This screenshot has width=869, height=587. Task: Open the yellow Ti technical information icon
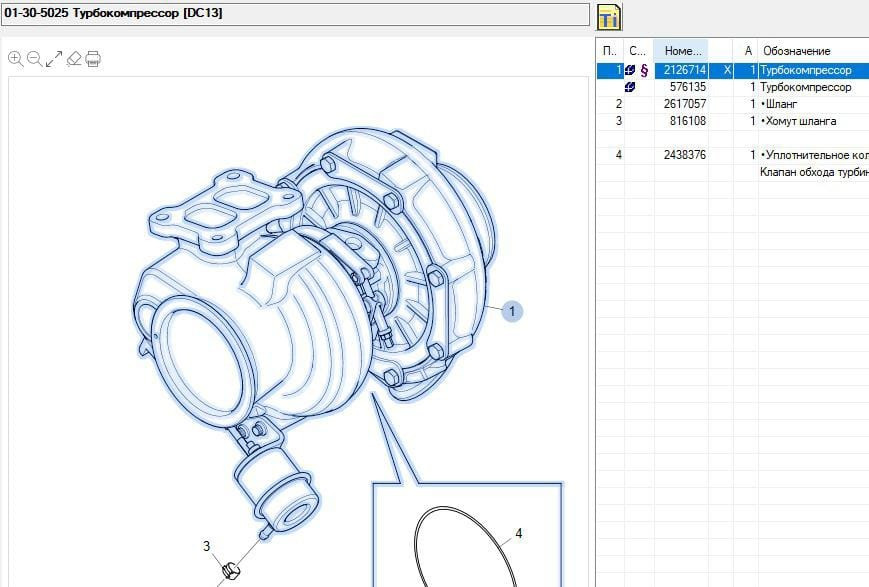click(610, 17)
